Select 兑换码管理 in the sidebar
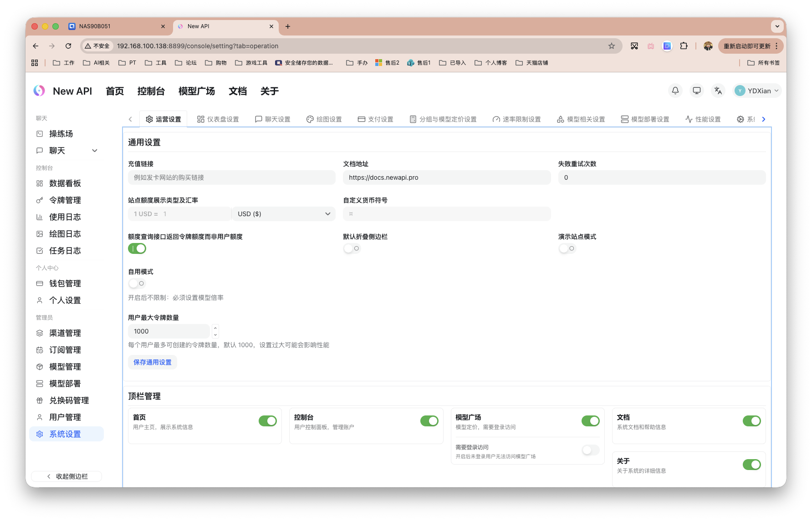Screen dimensions: 812x521 pyautogui.click(x=68, y=400)
